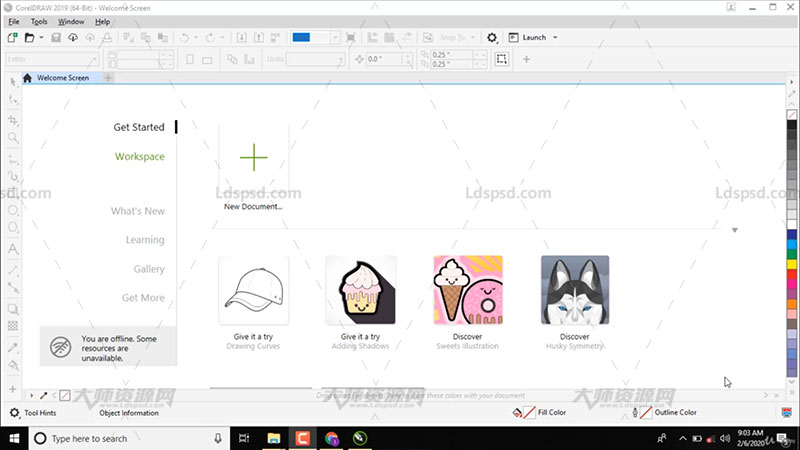Select the Transparency tool
This screenshot has height=450, width=800.
tap(13, 326)
